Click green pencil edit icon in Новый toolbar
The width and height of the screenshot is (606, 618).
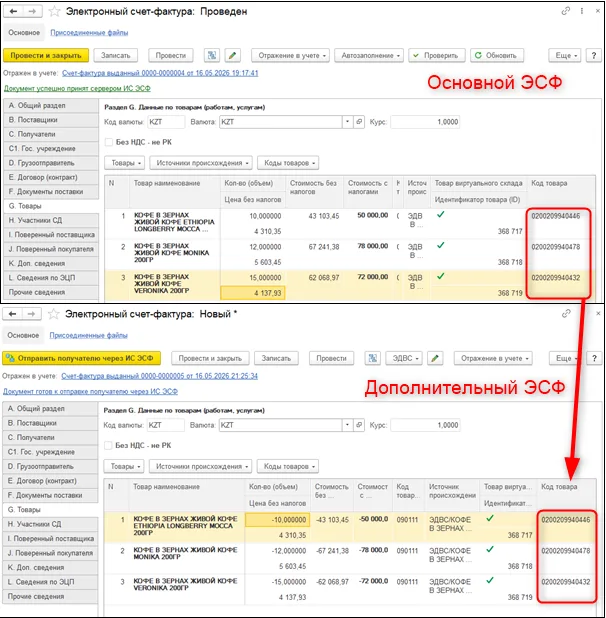tap(435, 358)
